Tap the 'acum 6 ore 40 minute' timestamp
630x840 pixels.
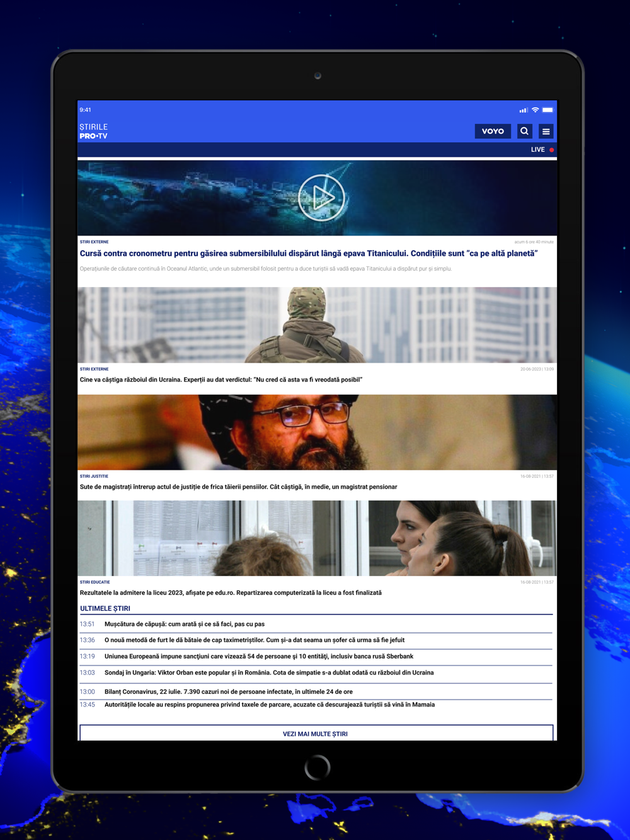(x=534, y=242)
